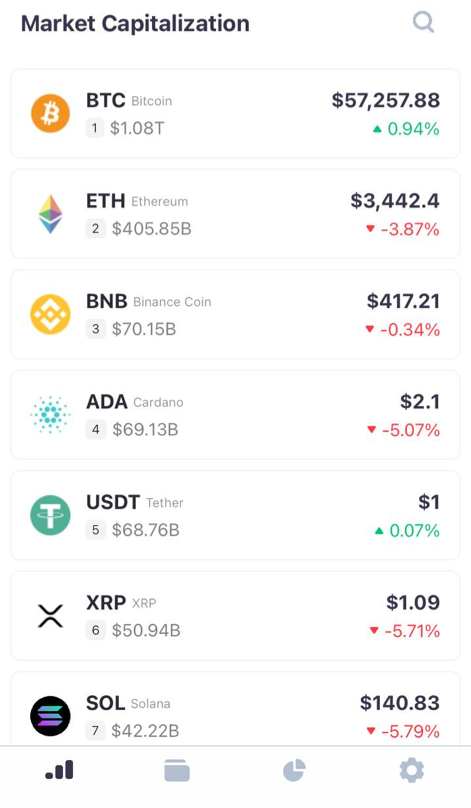Switch to the market chart tab
This screenshot has height=808, width=471.
[x=59, y=770]
